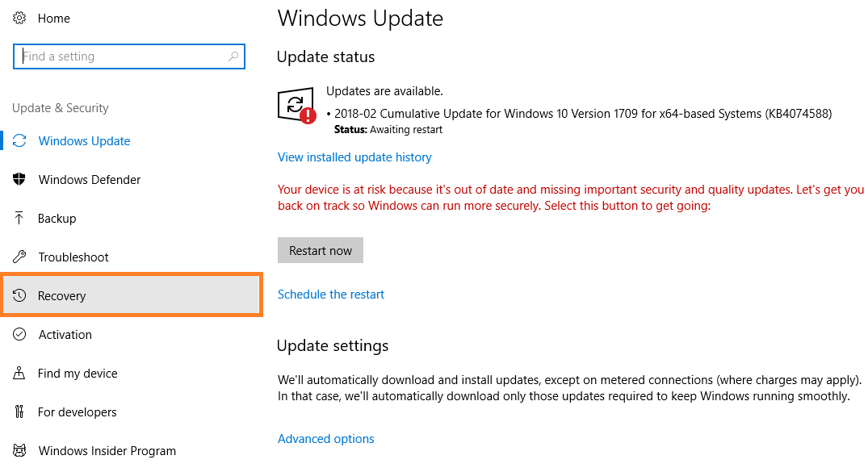The width and height of the screenshot is (868, 468).
Task: Click the Windows Update sync icon
Action: (x=20, y=141)
